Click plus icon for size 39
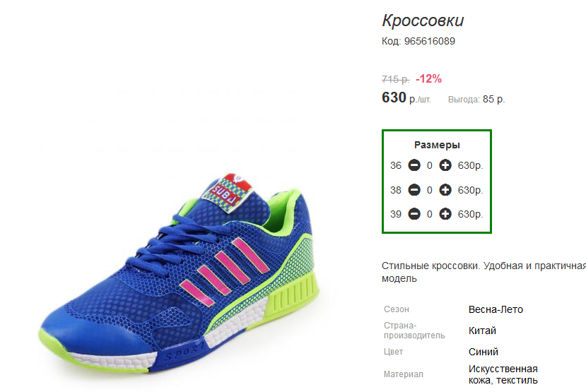586x392 pixels. [x=445, y=214]
